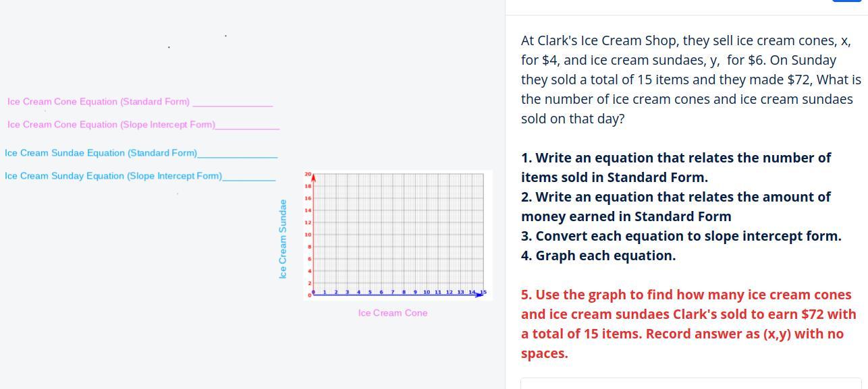Click the Ice Cream Sundae Standard Form blank line

tap(238, 156)
